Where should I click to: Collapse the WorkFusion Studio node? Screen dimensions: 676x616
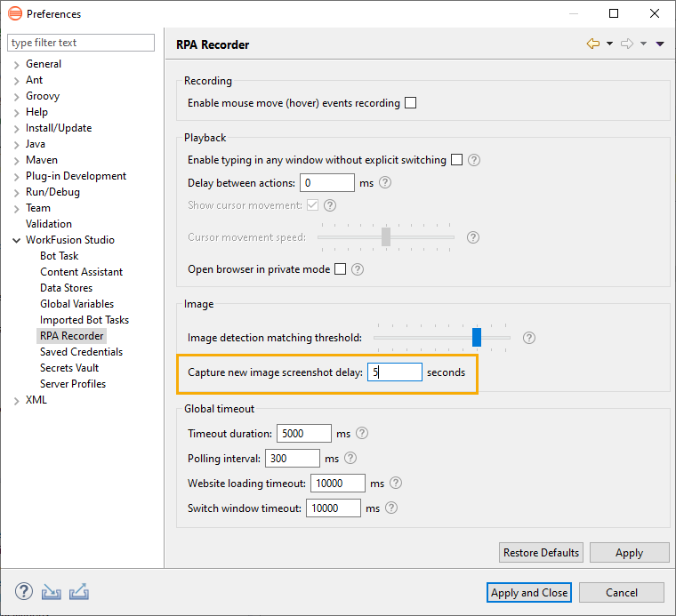(x=16, y=240)
